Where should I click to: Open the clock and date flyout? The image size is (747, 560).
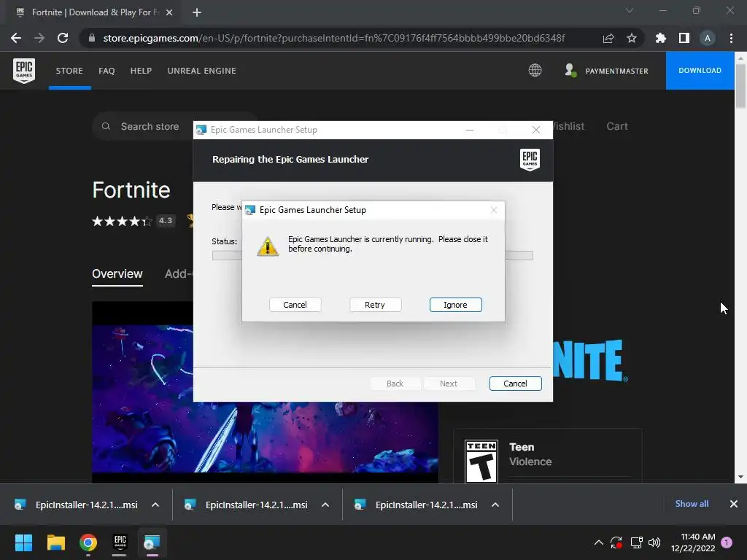(693, 542)
